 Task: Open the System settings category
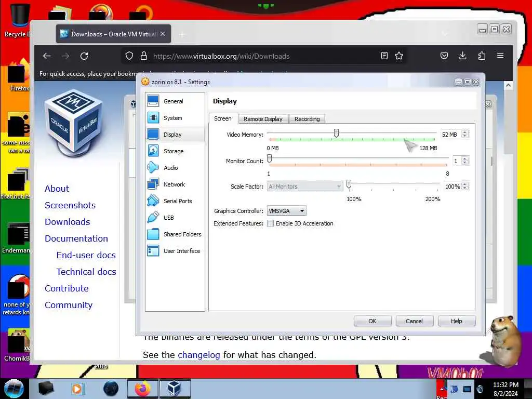tap(175, 118)
